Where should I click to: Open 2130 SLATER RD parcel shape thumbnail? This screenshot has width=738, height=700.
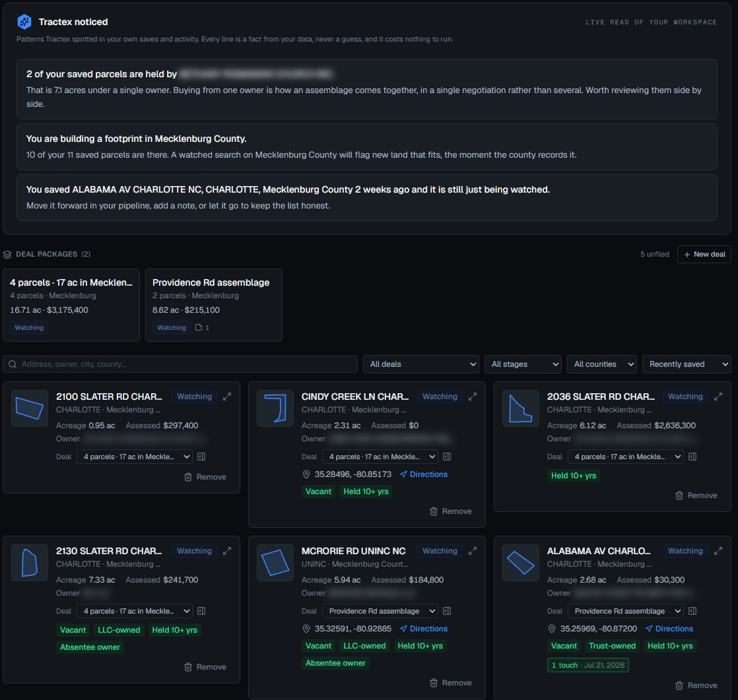(30, 563)
